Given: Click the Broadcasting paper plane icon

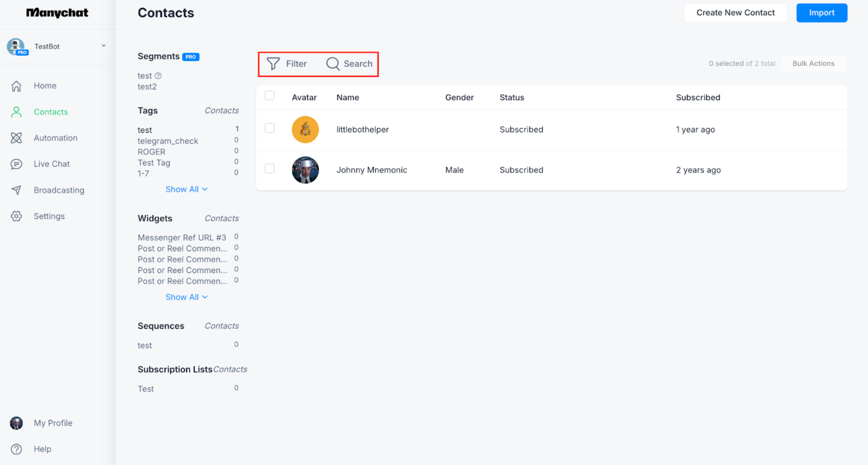Looking at the screenshot, I should 16,190.
